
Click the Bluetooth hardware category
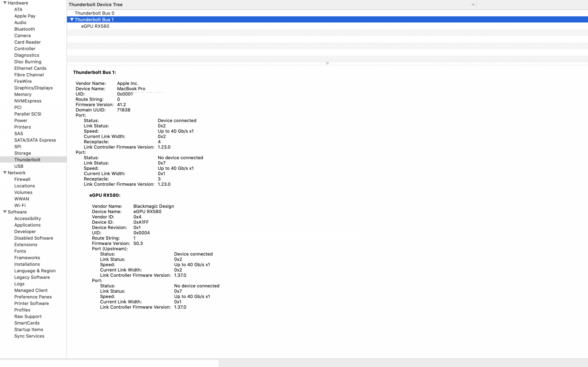pyautogui.click(x=24, y=29)
